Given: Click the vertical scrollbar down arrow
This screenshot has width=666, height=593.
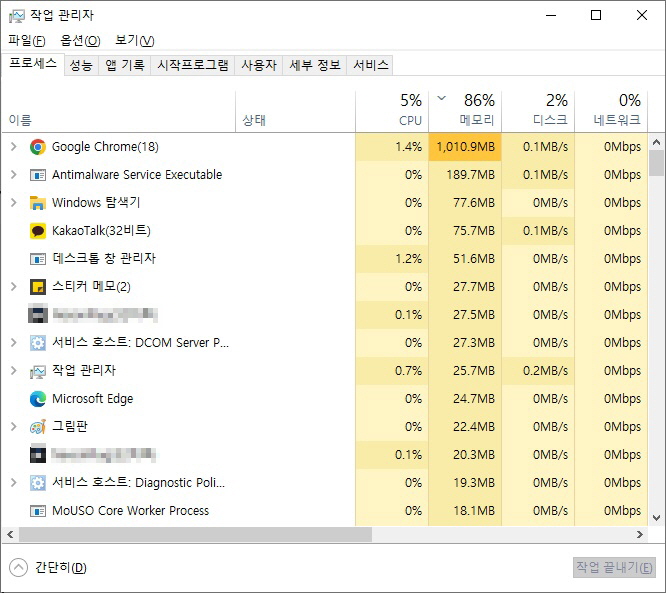Looking at the screenshot, I should tap(657, 518).
